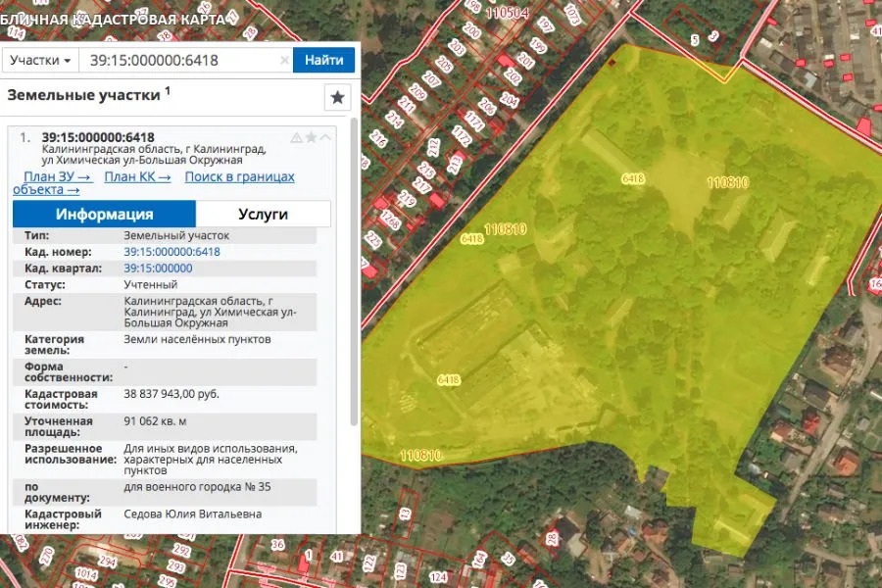This screenshot has height=588, width=882.
Task: Click cadastral quarter link 39:15:000000
Action: coord(158,268)
